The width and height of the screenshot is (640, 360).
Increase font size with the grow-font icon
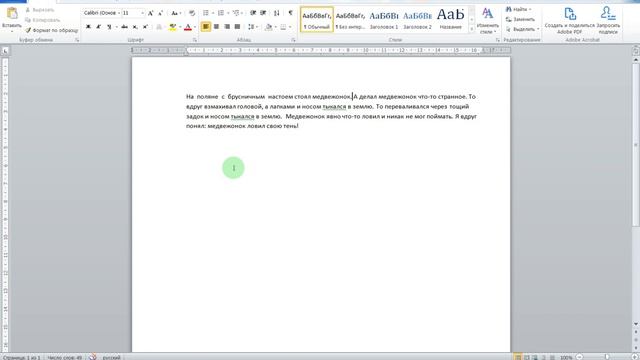(x=151, y=13)
